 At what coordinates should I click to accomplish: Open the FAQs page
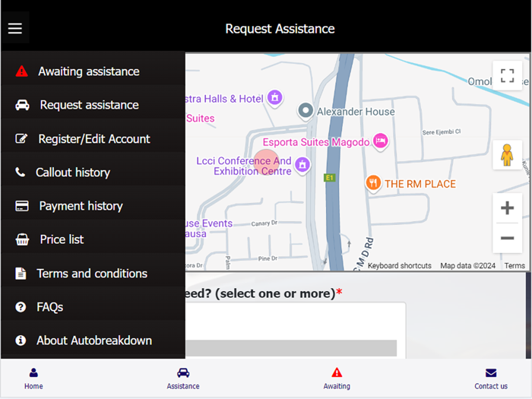pos(93,307)
